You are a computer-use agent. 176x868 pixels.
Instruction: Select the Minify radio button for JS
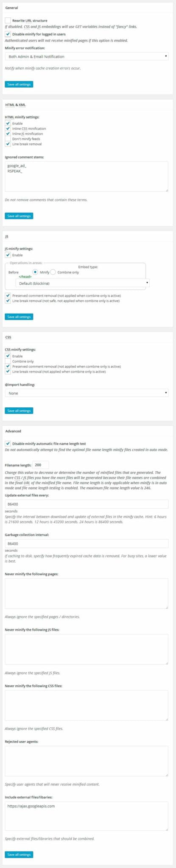coord(36,272)
